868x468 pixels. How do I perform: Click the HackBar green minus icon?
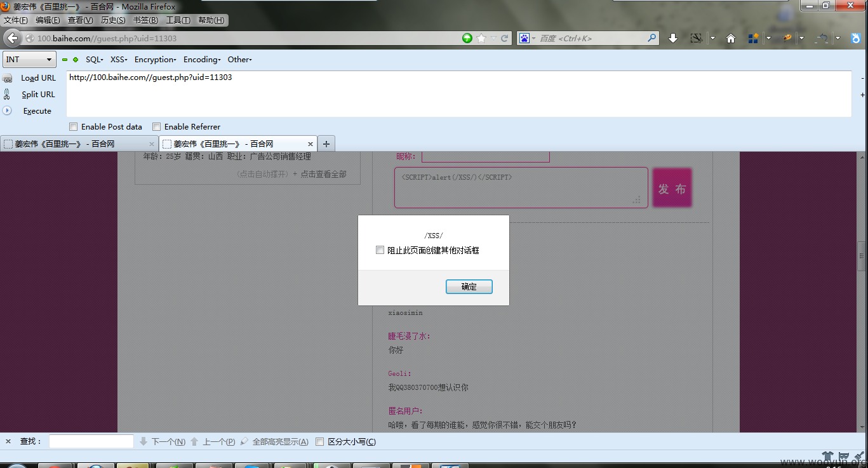(65, 60)
